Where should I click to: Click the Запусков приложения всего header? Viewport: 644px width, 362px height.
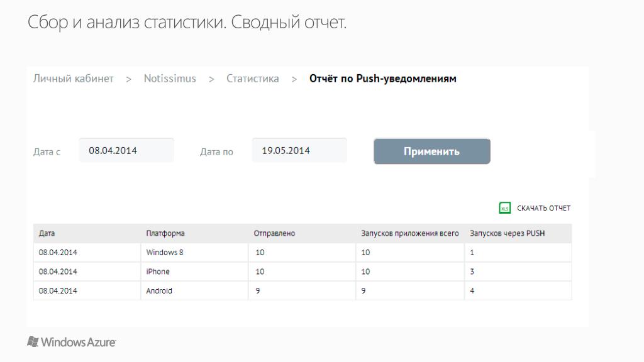tap(409, 234)
